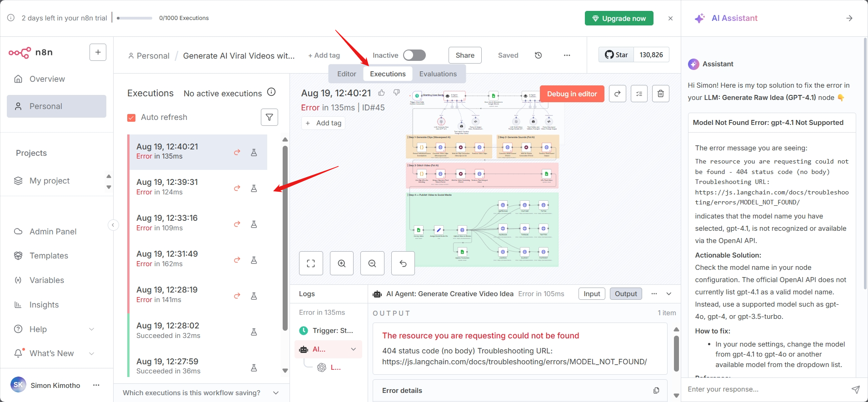This screenshot has height=402, width=868.
Task: Give thumbs down to the execution
Action: click(397, 93)
